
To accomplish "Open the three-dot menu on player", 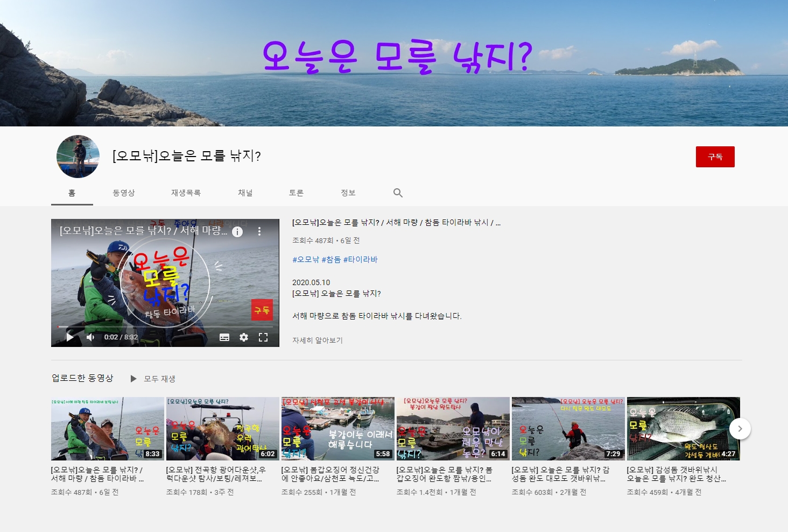I will tap(259, 231).
